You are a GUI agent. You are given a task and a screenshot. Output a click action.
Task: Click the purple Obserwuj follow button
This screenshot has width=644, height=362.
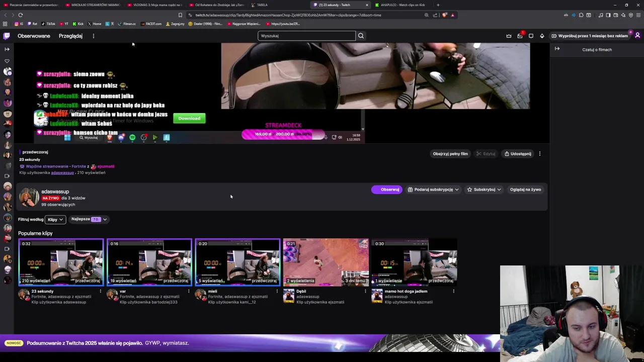pyautogui.click(x=386, y=190)
